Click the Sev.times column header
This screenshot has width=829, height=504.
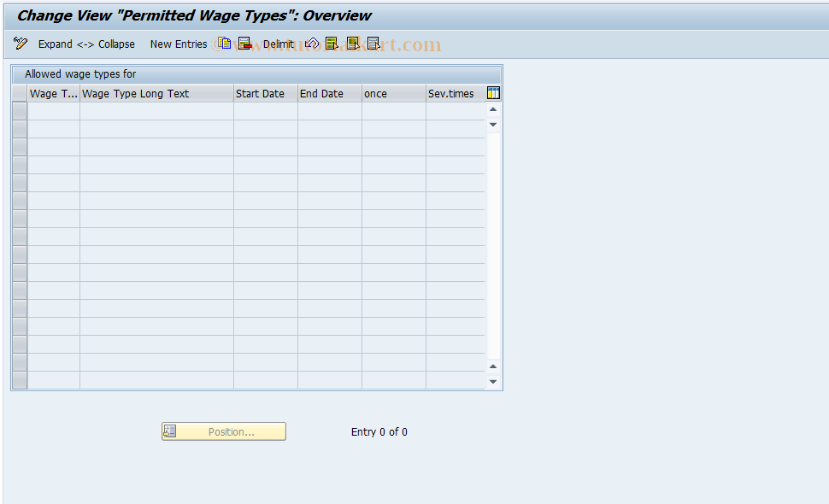click(456, 93)
